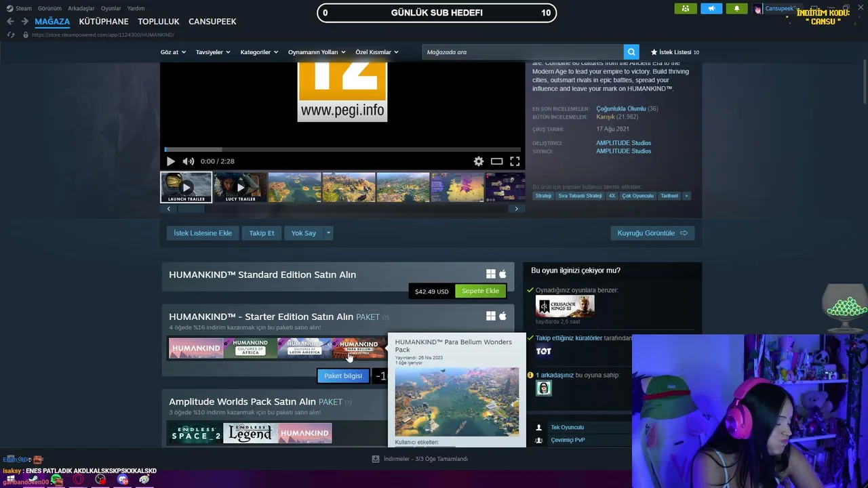This screenshot has height=488, width=868.
Task: Open the Tek Oyunculu feature link
Action: [x=567, y=428]
